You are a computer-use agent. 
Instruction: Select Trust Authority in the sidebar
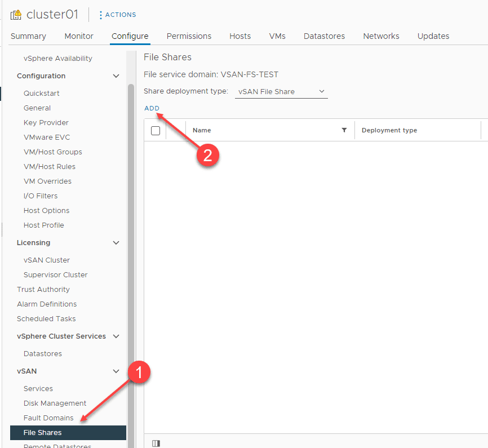[x=43, y=289]
